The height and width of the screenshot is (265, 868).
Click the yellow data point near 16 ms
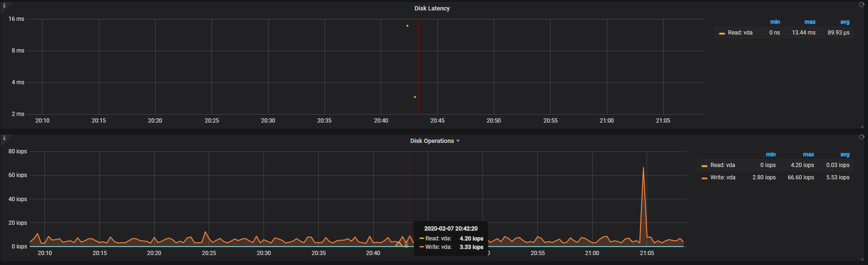click(407, 26)
